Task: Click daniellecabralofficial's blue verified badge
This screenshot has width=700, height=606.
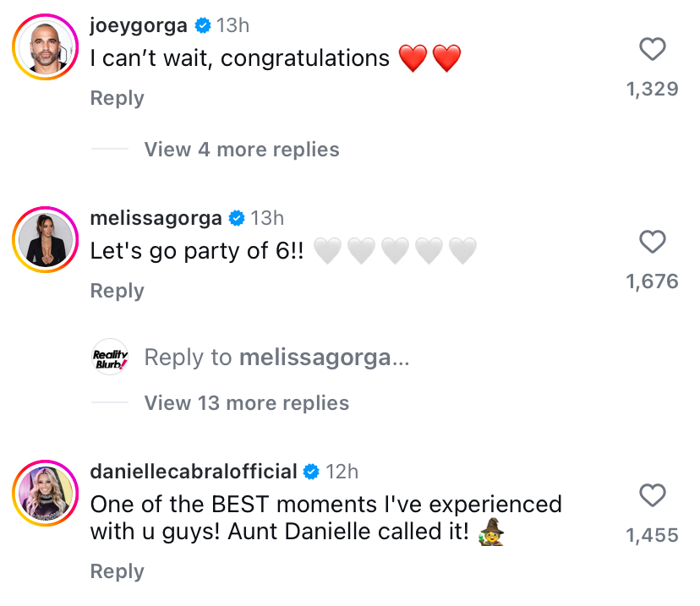Action: (311, 472)
